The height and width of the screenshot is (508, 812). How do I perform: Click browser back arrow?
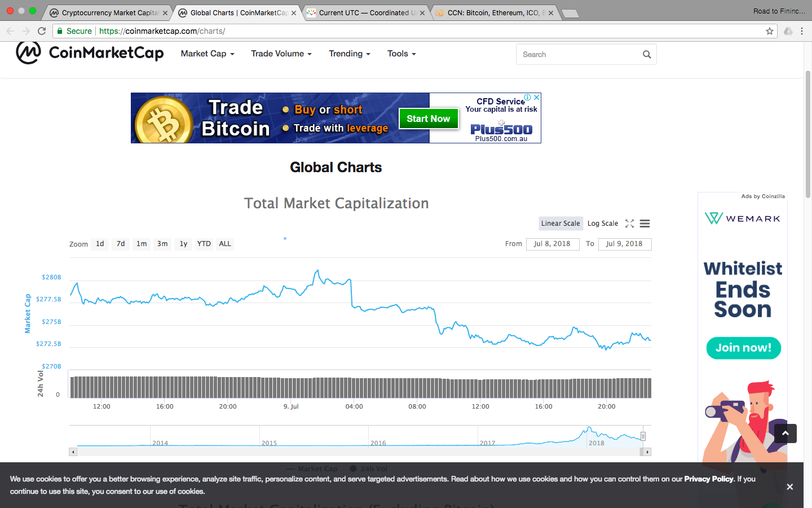(x=10, y=31)
